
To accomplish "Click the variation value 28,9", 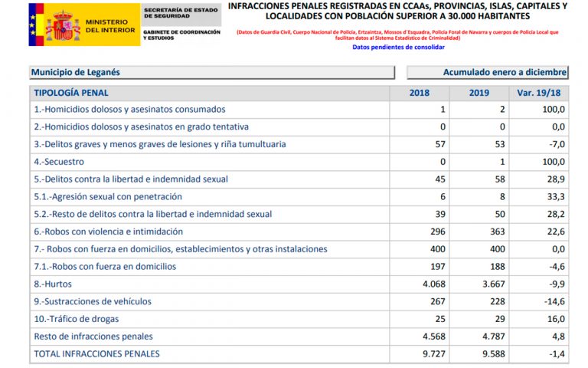I will coord(556,179).
